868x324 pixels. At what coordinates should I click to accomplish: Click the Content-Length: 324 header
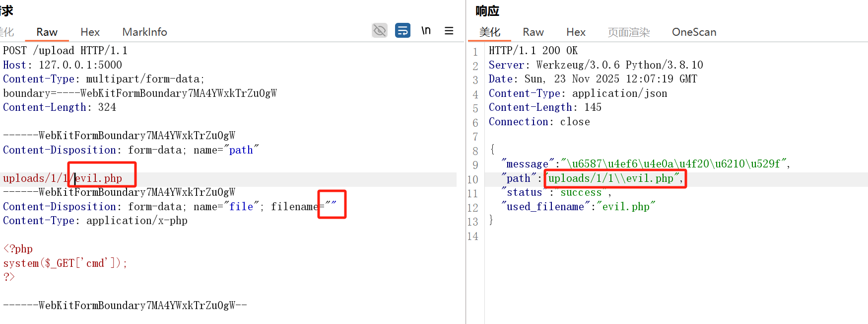click(x=60, y=107)
